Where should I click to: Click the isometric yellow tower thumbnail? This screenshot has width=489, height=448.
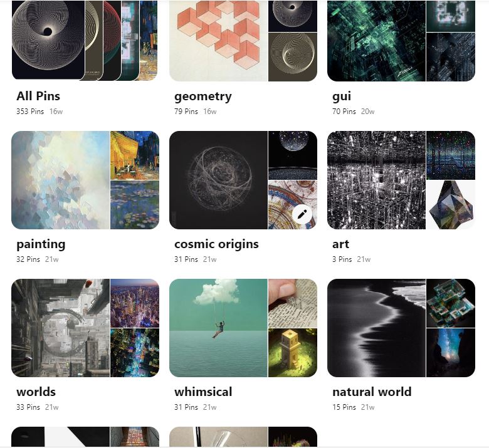[x=293, y=353]
